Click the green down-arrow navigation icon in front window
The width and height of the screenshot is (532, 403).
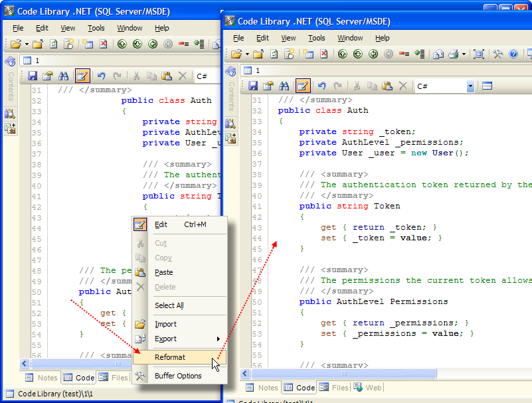[x=358, y=54]
